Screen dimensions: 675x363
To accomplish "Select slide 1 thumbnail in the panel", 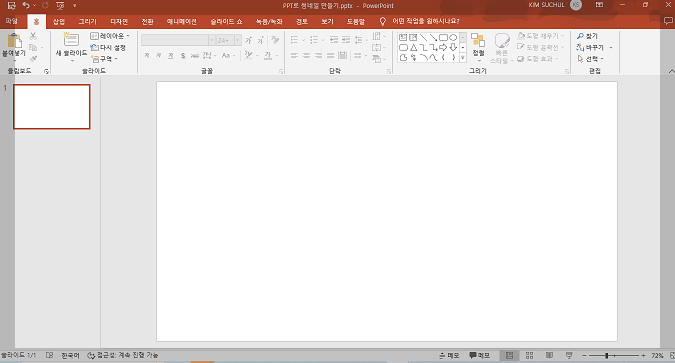I will 52,106.
